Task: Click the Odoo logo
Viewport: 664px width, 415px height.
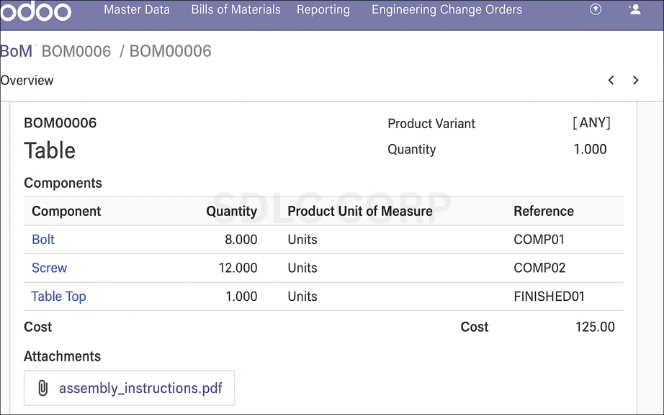Action: pos(36,11)
